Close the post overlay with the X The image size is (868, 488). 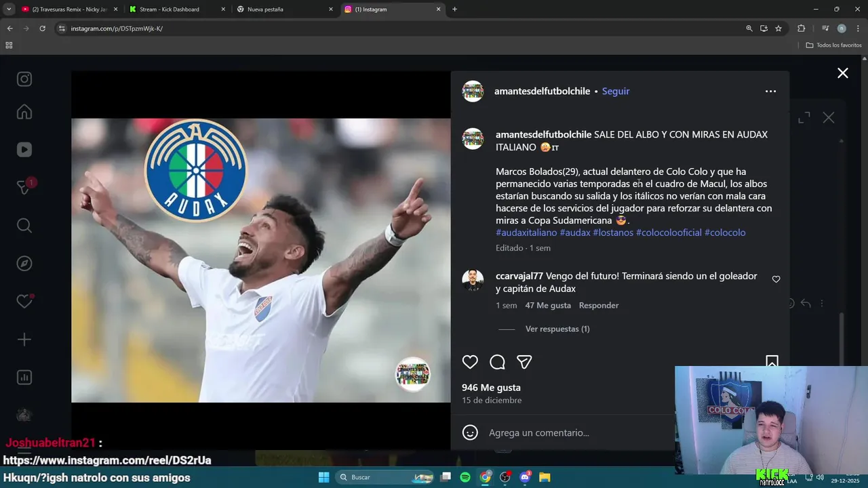(842, 73)
